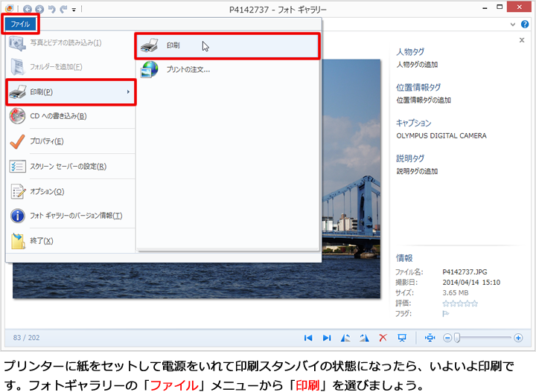536x392 pixels.
Task: Fit photo to window icon
Action: click(430, 338)
